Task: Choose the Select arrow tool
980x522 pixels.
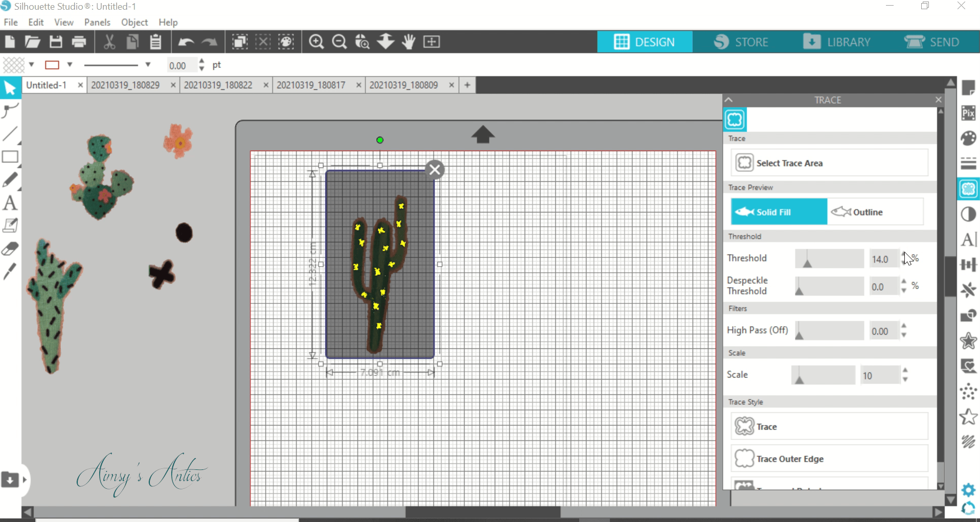Action: pyautogui.click(x=10, y=88)
